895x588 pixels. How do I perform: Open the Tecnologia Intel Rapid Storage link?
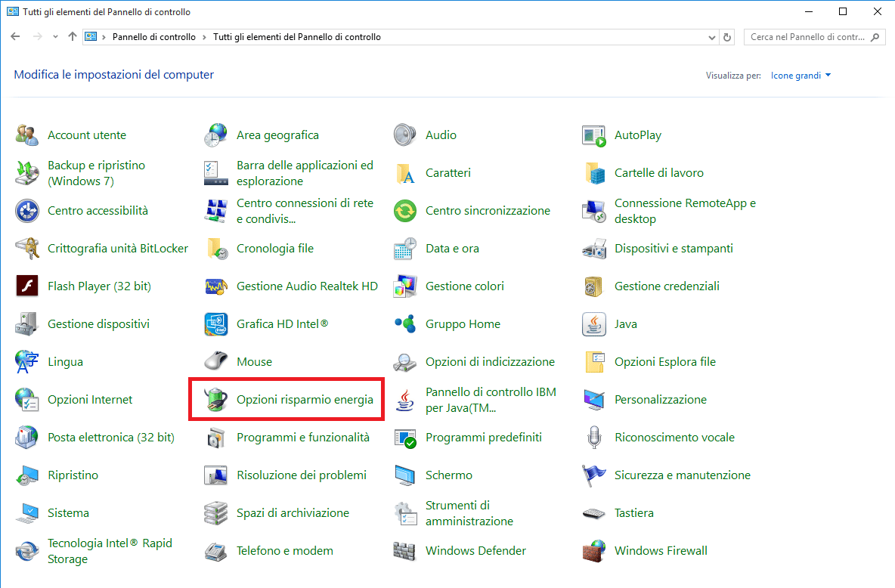pyautogui.click(x=110, y=551)
